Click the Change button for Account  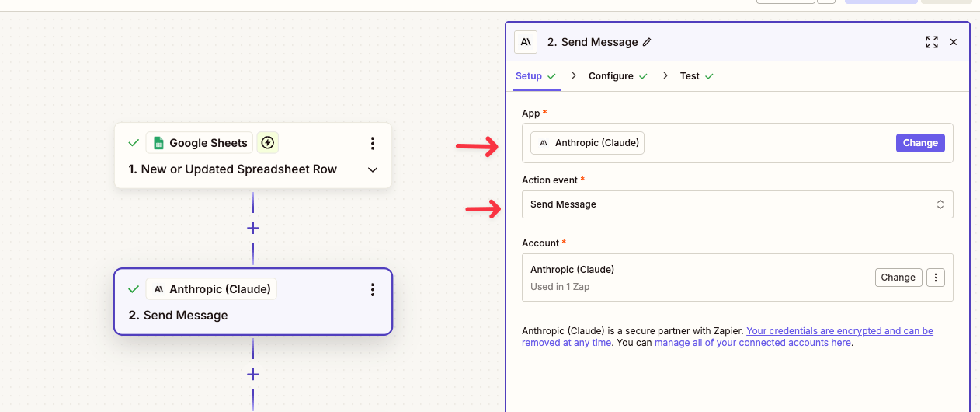[898, 278]
